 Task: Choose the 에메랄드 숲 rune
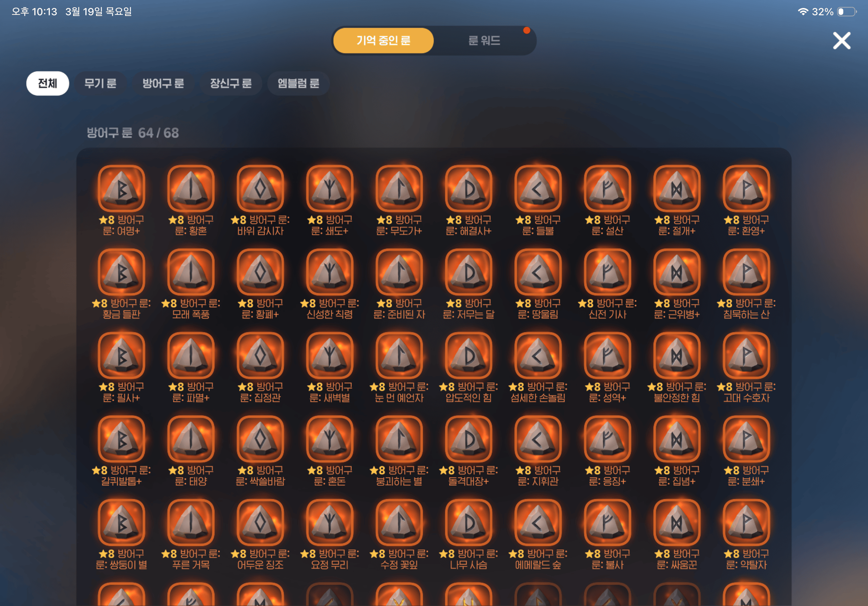(538, 522)
